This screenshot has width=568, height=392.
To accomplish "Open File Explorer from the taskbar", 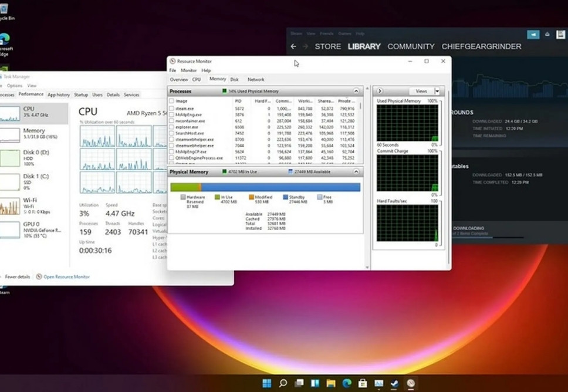I will pos(331,384).
